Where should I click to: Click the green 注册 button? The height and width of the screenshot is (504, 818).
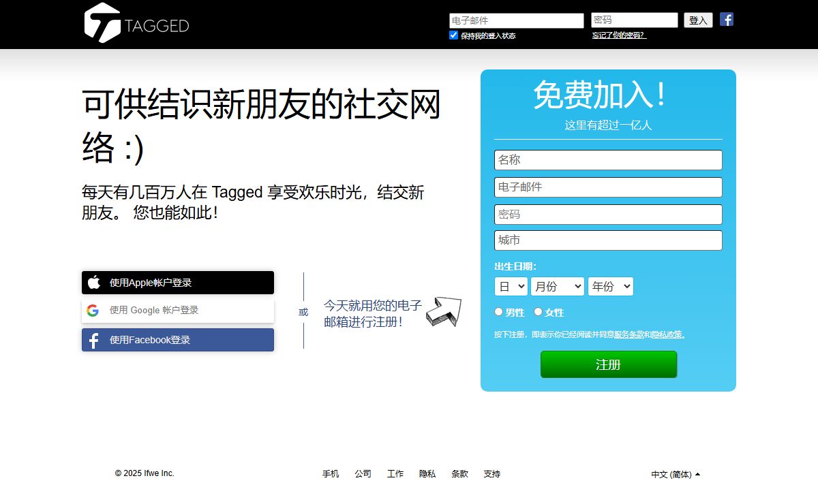(x=609, y=364)
